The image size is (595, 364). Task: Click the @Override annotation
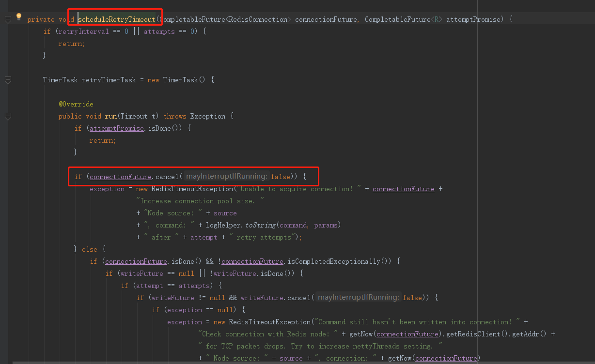[76, 104]
